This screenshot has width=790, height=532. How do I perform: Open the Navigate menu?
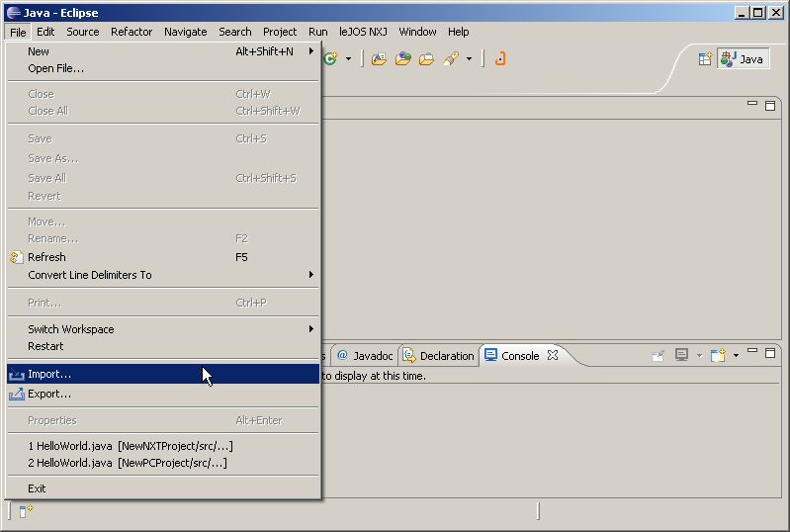(x=186, y=32)
